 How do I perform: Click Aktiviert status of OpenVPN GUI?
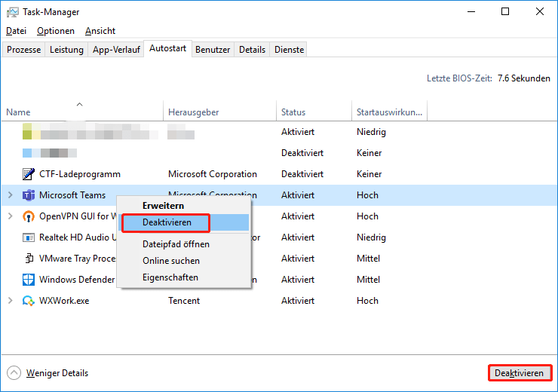[x=298, y=216]
